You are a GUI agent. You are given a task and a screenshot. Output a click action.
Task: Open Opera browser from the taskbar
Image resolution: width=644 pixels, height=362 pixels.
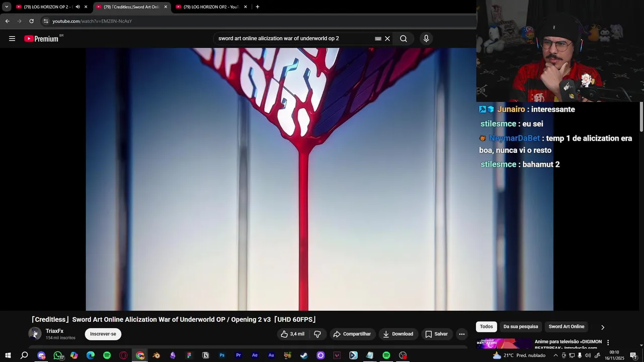(123, 355)
